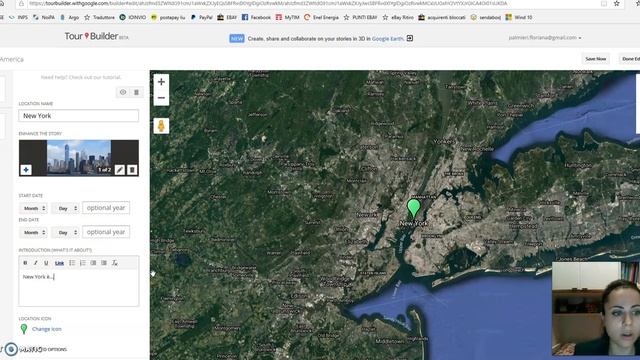Zoom out on the map
This screenshot has height=360, width=640.
161,98
